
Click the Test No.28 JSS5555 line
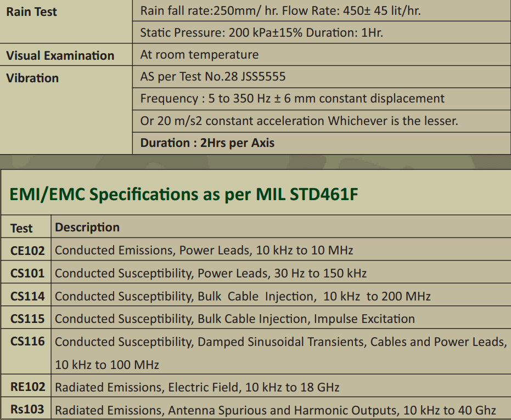click(x=213, y=77)
